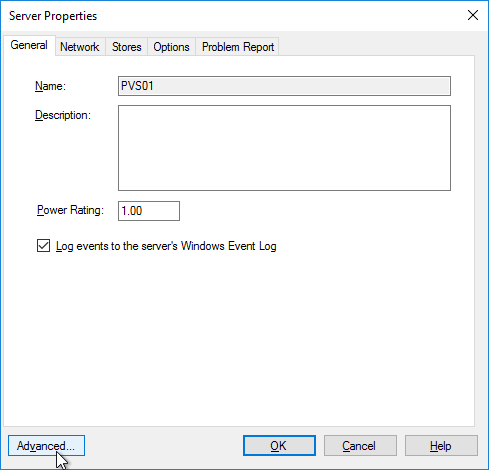
Task: Select the Options tab
Action: [171, 47]
